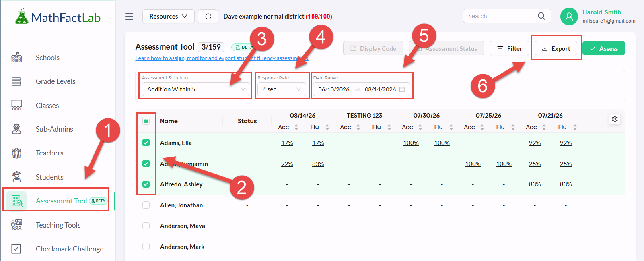The height and width of the screenshot is (261, 644).
Task: Open the Resources dropdown
Action: (169, 17)
